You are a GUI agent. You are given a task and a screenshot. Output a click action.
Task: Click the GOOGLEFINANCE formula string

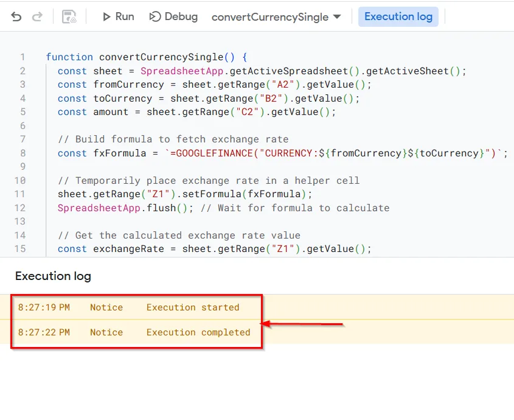tap(333, 153)
